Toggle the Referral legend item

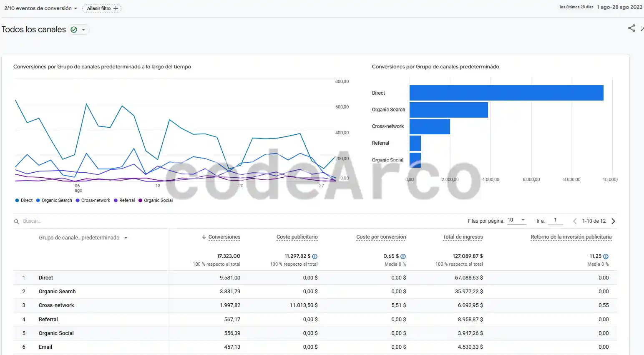pyautogui.click(x=124, y=200)
